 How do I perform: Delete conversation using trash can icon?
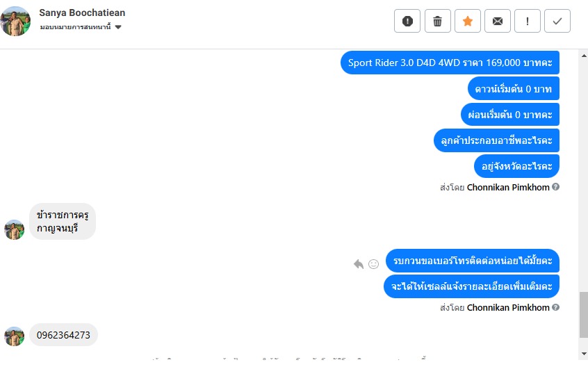click(438, 22)
